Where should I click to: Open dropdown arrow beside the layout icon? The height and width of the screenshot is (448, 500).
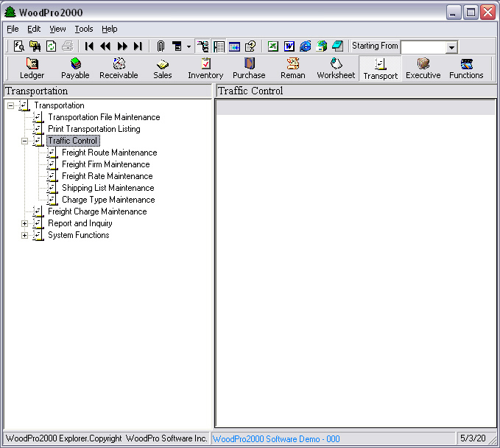coord(189,46)
